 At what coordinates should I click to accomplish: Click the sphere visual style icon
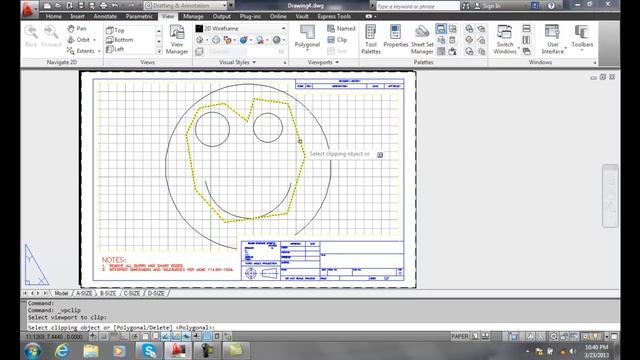[x=277, y=40]
